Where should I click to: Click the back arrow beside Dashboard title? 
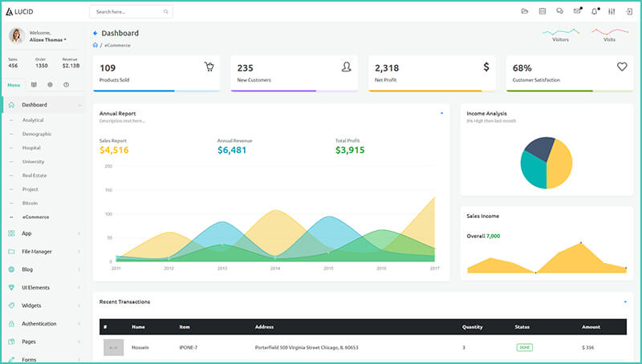95,34
